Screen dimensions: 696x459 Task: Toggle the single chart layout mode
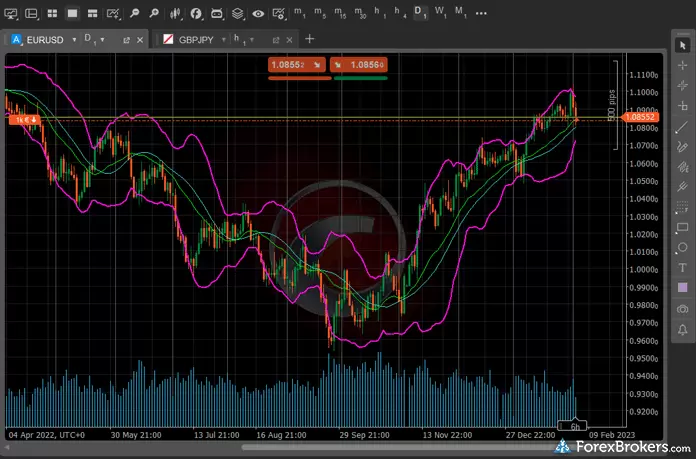coord(73,14)
